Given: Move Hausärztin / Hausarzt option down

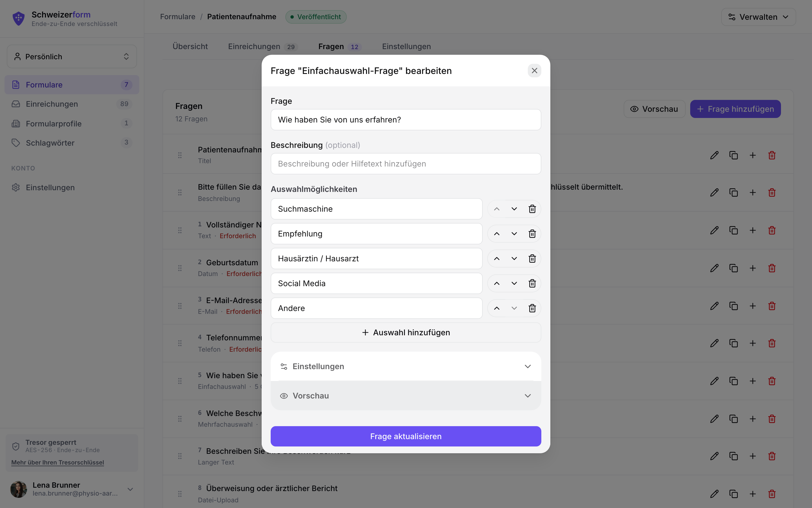Looking at the screenshot, I should click(514, 259).
